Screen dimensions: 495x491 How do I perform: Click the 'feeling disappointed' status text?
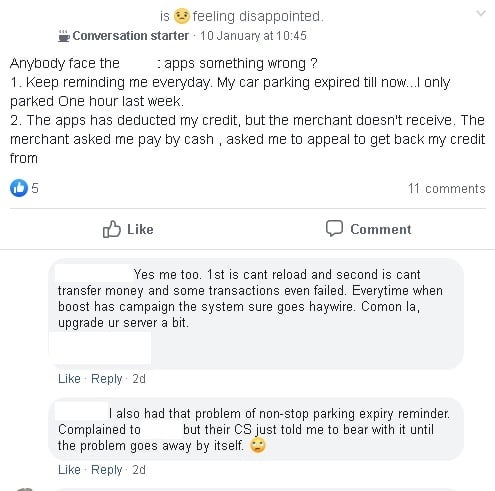tap(258, 16)
